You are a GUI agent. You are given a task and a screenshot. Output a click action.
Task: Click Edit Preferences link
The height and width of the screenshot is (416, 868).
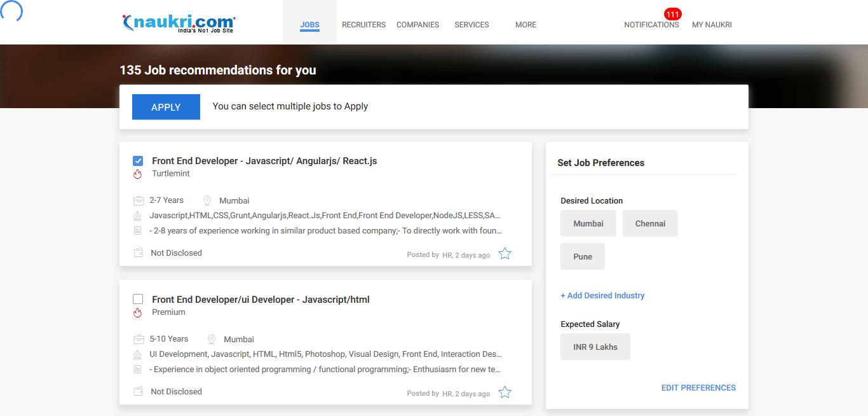tap(698, 387)
